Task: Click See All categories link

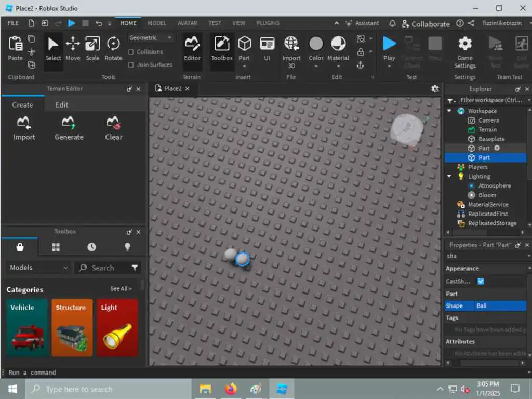Action: [x=121, y=289]
